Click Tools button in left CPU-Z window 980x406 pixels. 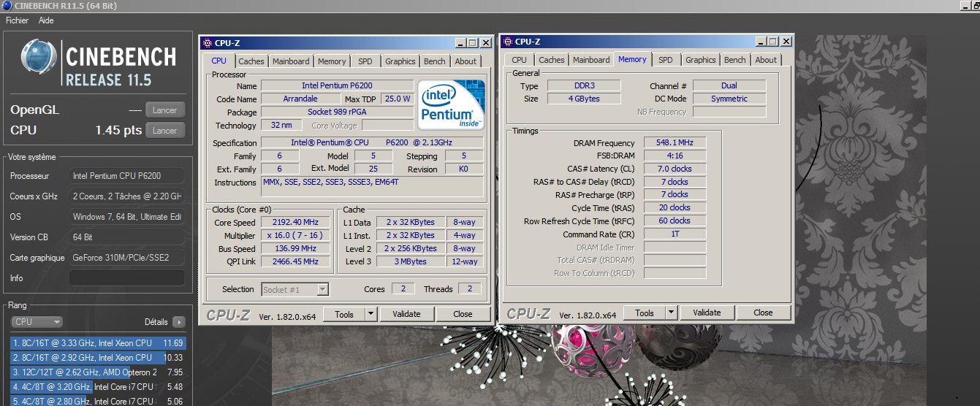(344, 314)
